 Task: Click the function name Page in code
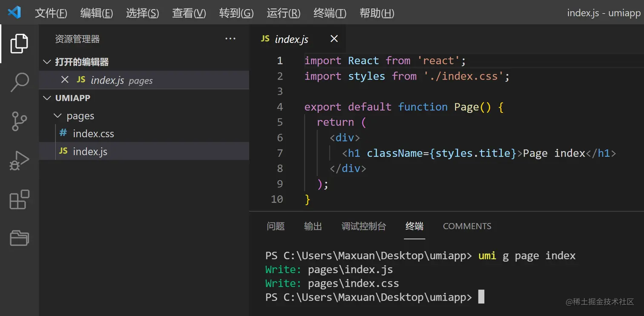(x=466, y=107)
